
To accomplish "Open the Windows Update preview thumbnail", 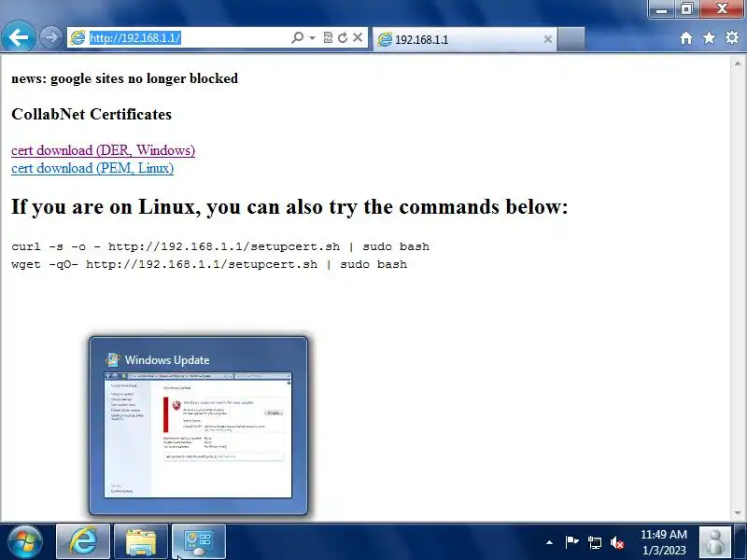I will tap(198, 435).
